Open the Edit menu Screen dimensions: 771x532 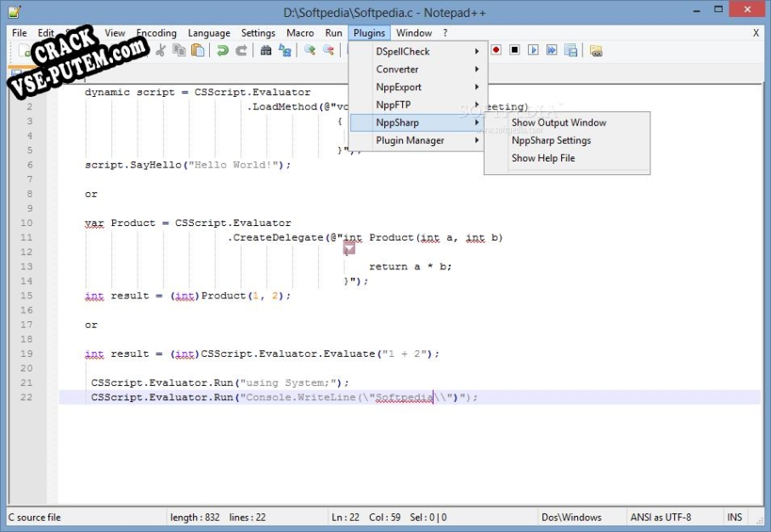(46, 33)
